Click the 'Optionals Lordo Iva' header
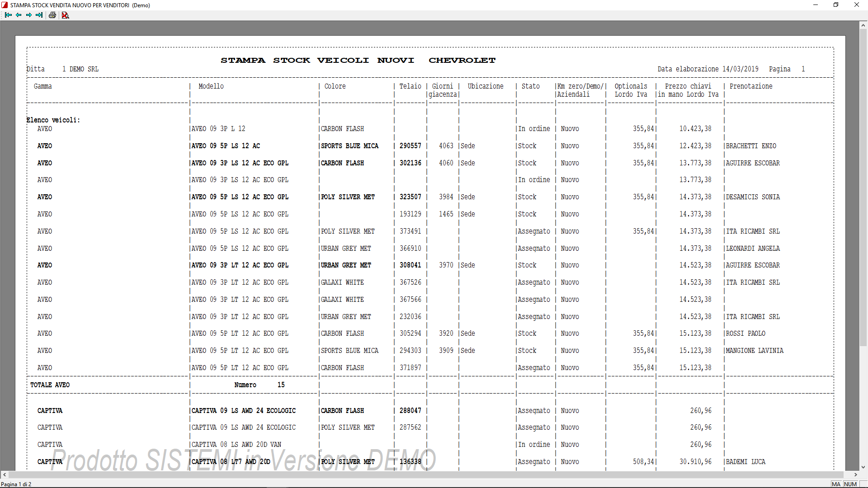 point(631,90)
